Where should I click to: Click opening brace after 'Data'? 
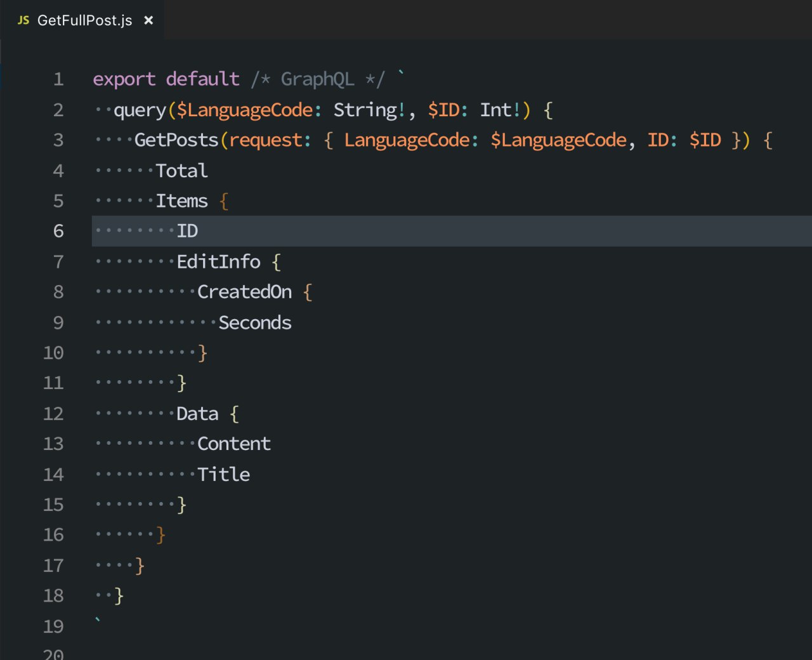234,414
